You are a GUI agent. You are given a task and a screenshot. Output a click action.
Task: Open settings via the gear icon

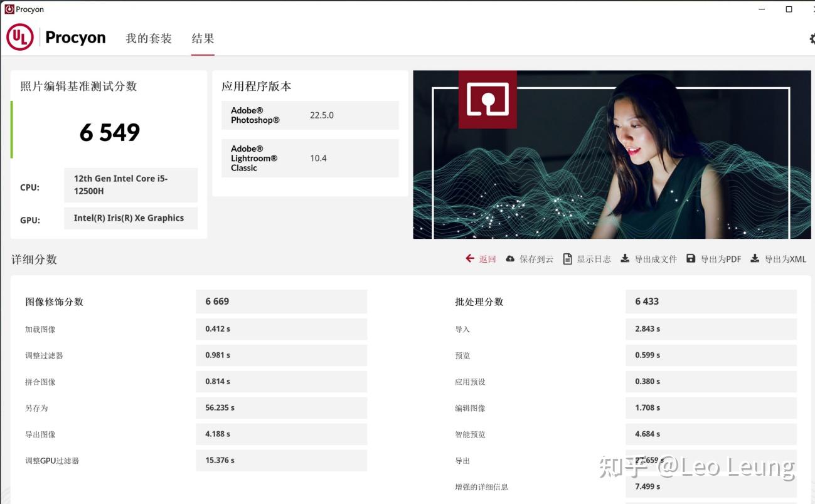(x=811, y=38)
